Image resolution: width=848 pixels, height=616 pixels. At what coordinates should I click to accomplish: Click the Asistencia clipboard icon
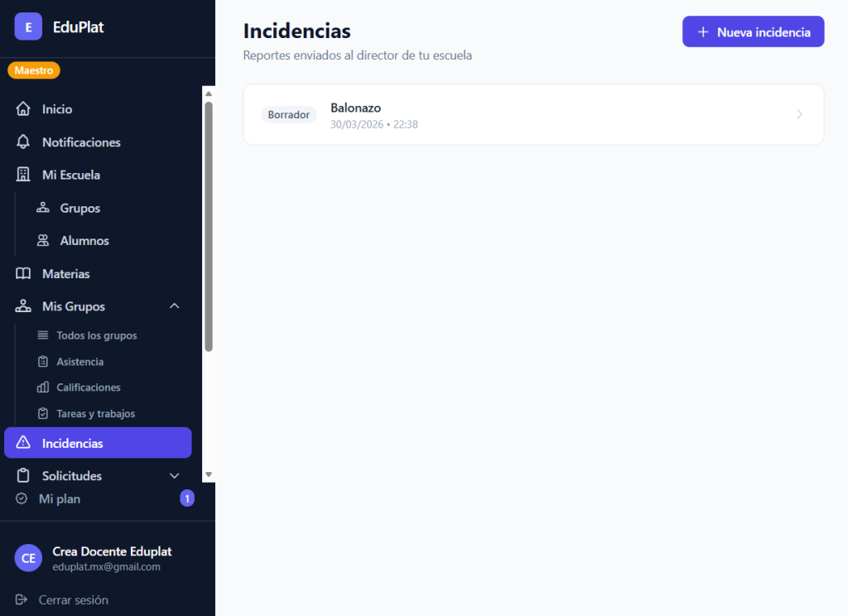click(x=43, y=362)
